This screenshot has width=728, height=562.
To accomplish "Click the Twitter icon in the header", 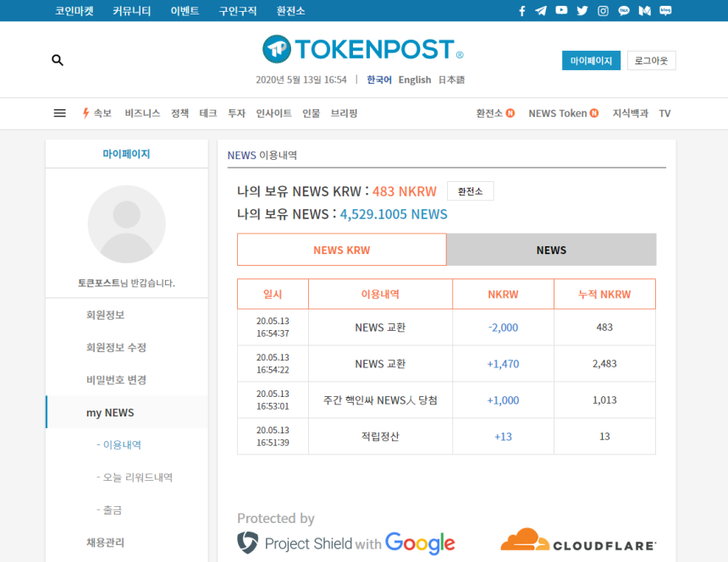I will [581, 10].
